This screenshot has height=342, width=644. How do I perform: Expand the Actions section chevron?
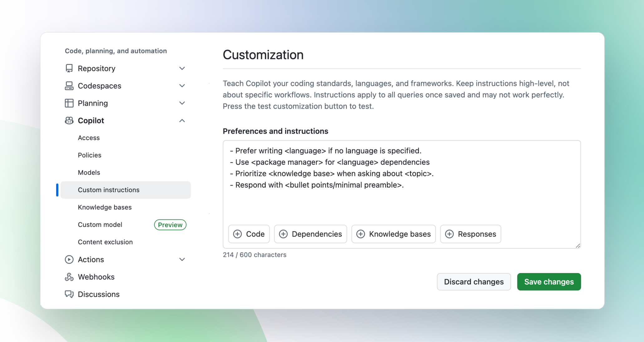[182, 260]
